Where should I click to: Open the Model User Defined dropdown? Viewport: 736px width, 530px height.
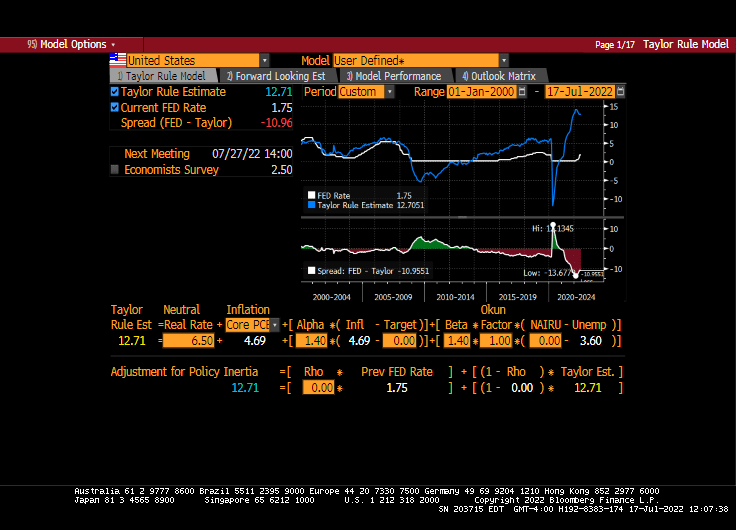pyautogui.click(x=503, y=61)
